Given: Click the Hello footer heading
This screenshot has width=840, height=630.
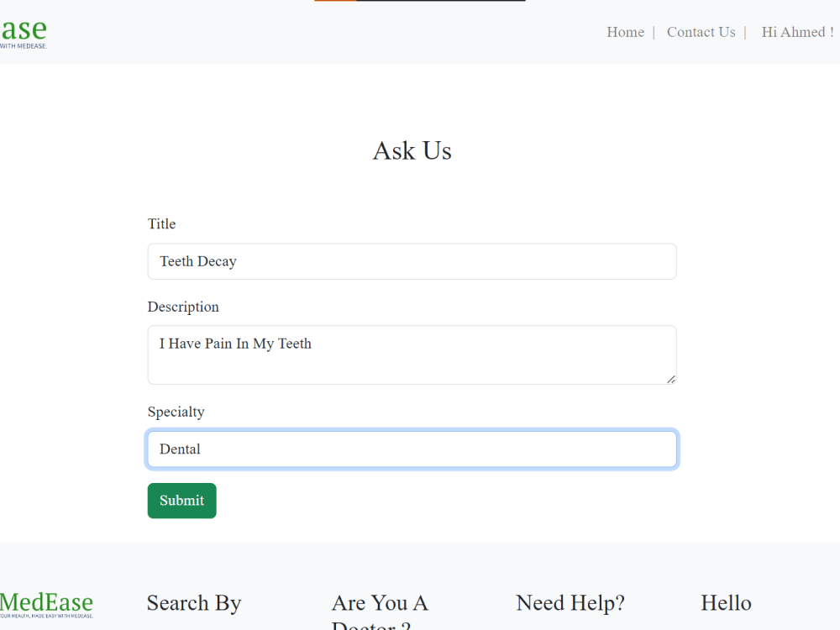Looking at the screenshot, I should [x=726, y=603].
